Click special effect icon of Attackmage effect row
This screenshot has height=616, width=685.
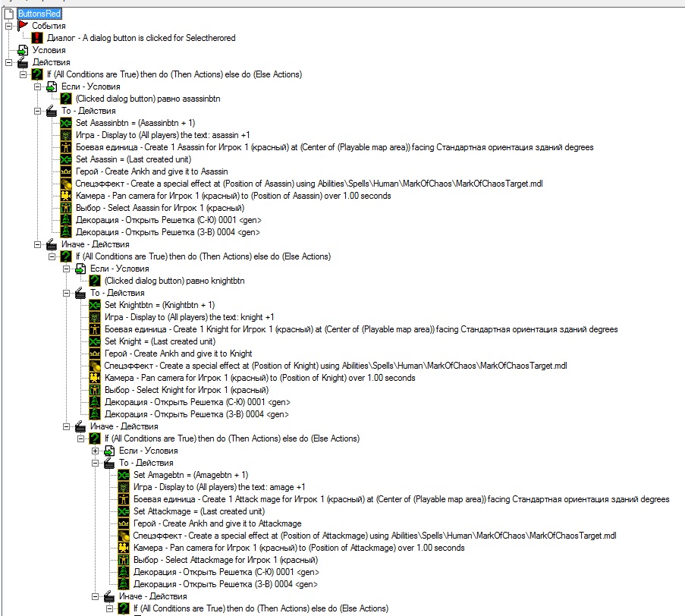[124, 536]
